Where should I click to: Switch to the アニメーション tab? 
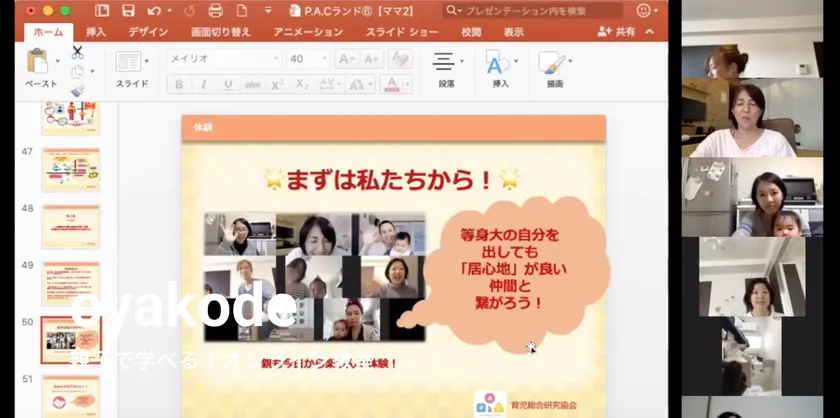click(x=308, y=32)
